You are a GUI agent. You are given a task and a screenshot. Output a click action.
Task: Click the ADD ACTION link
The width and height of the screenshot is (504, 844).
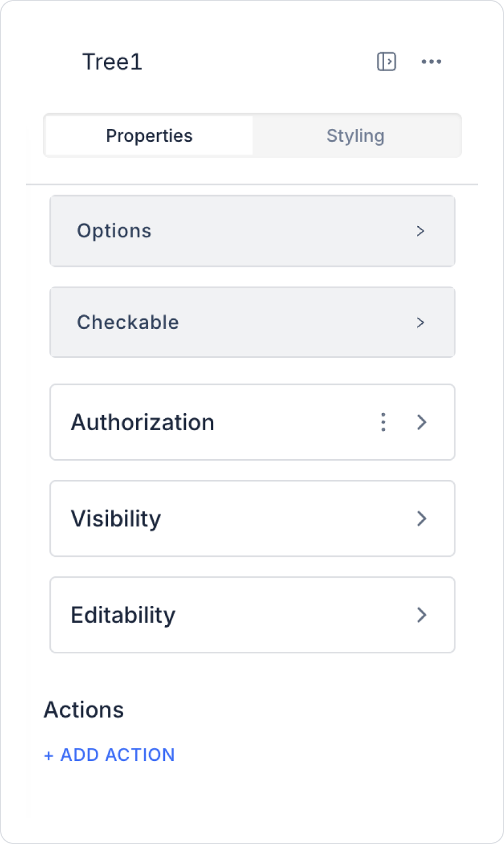coord(118,755)
